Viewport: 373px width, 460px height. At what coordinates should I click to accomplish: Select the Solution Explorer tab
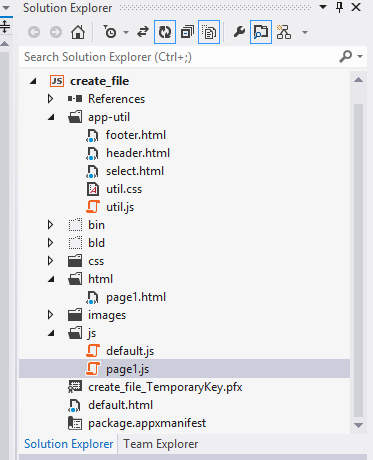point(68,444)
